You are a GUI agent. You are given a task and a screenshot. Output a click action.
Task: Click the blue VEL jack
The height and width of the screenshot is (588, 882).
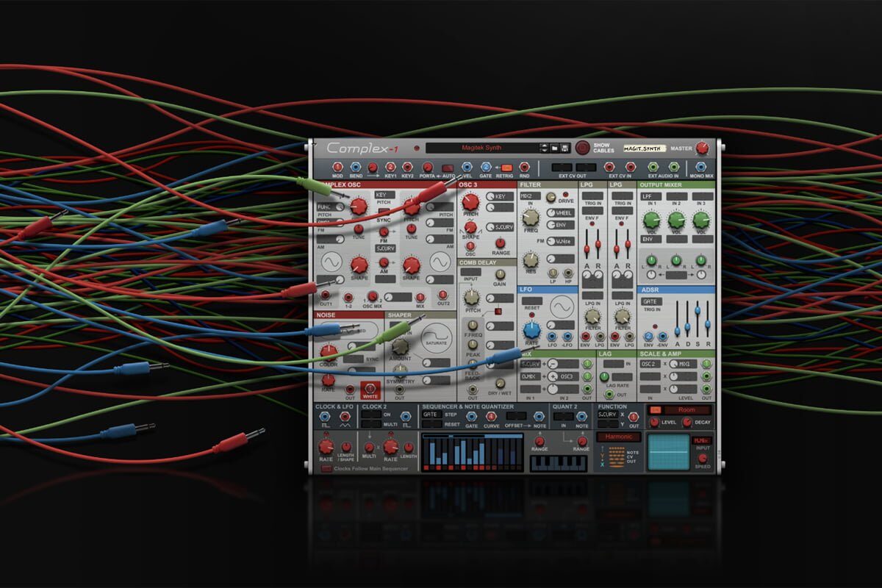point(466,168)
